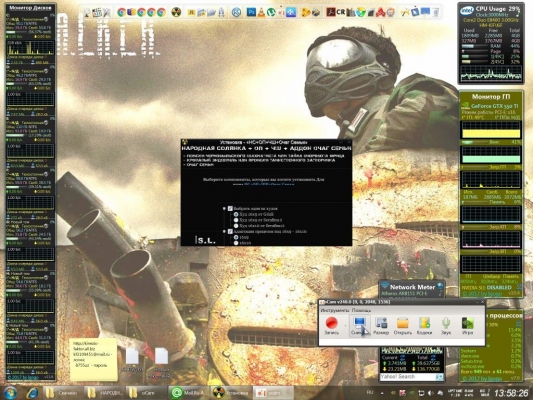The width and height of the screenshot is (533, 400).
Task: Launch VLC media player from the top dock
Action: [x=261, y=13]
